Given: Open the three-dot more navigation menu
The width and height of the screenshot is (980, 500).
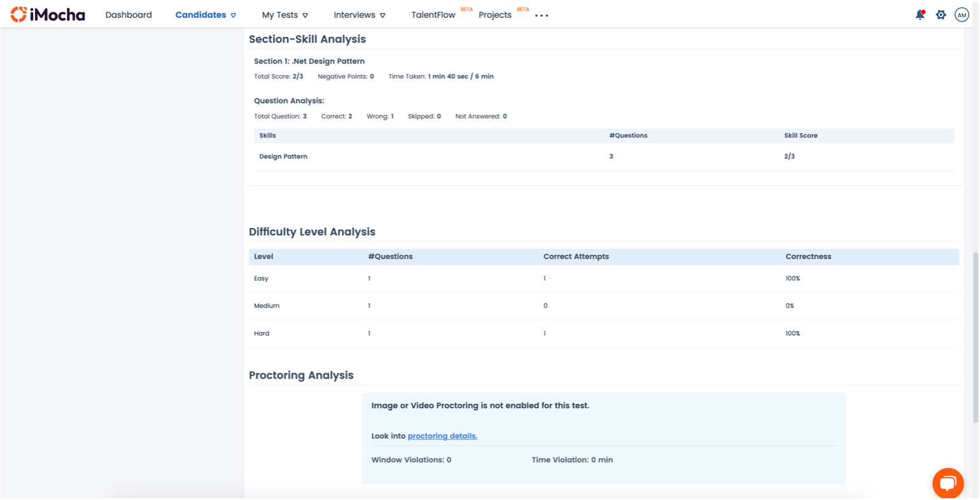Looking at the screenshot, I should click(x=542, y=15).
